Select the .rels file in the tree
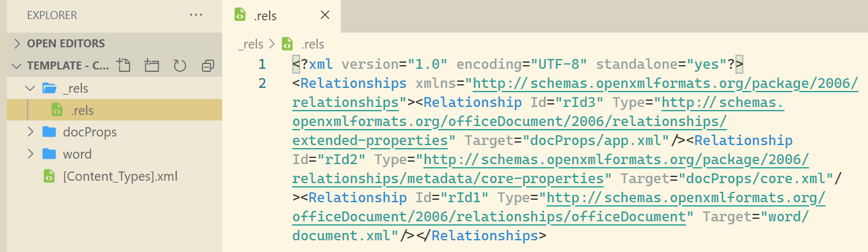This screenshot has width=868, height=252. point(114,111)
